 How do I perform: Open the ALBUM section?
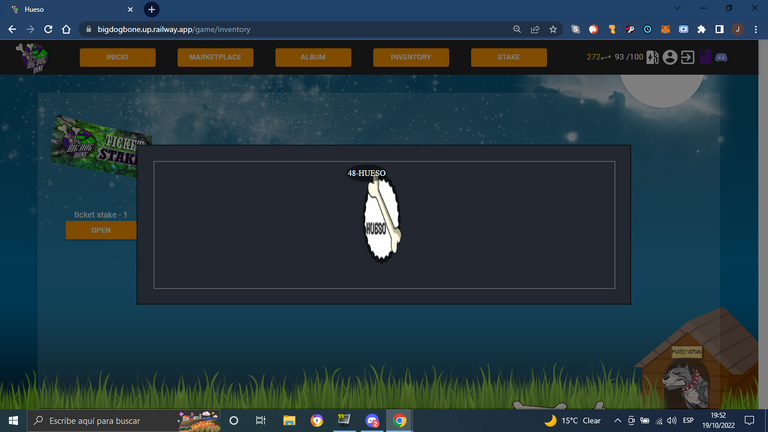pyautogui.click(x=313, y=57)
